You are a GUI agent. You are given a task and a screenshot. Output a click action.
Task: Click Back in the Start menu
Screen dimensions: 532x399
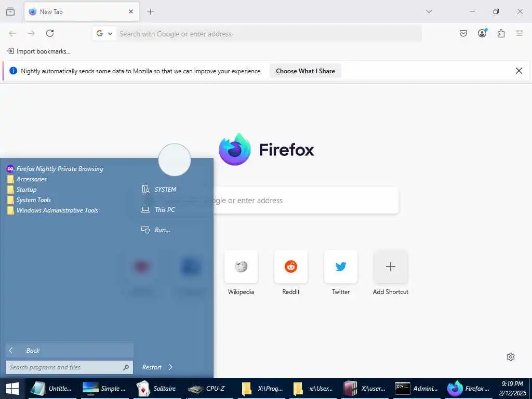pos(69,351)
